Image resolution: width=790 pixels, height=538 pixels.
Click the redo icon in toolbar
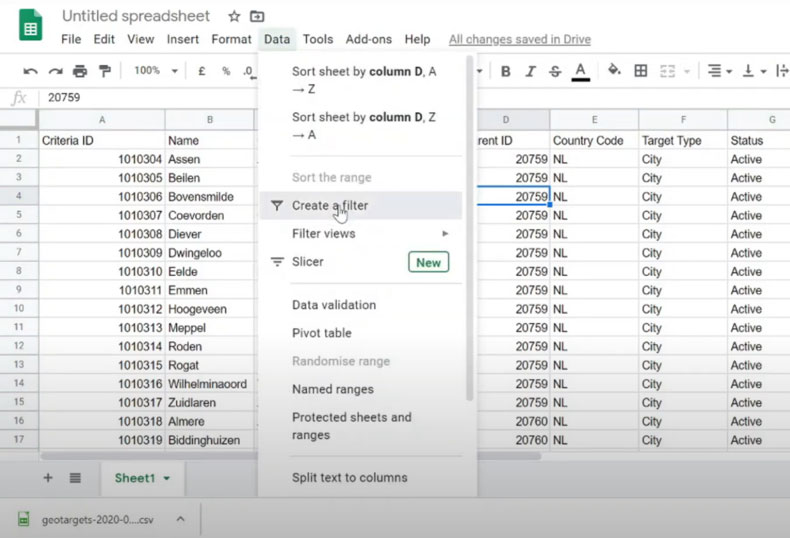[x=55, y=71]
